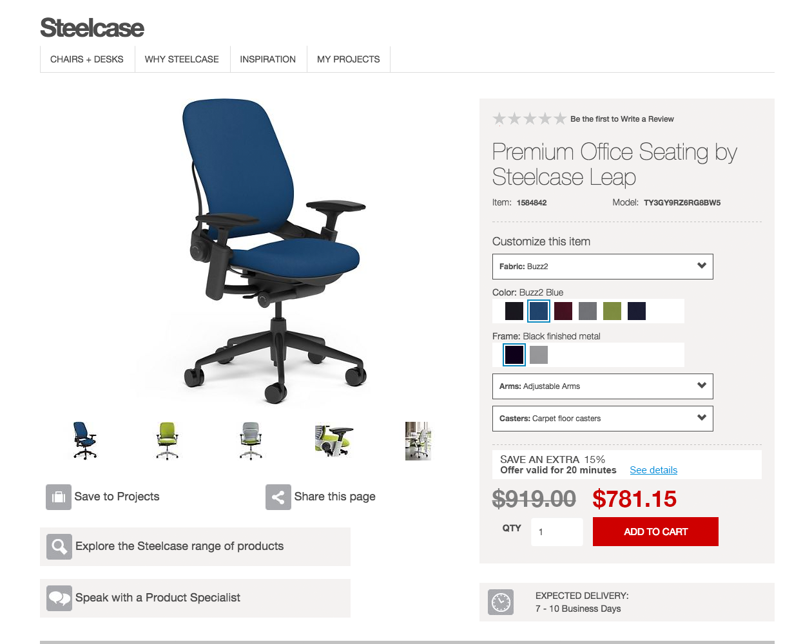Click the Share this page icon
Image resolution: width=812 pixels, height=644 pixels.
[278, 497]
